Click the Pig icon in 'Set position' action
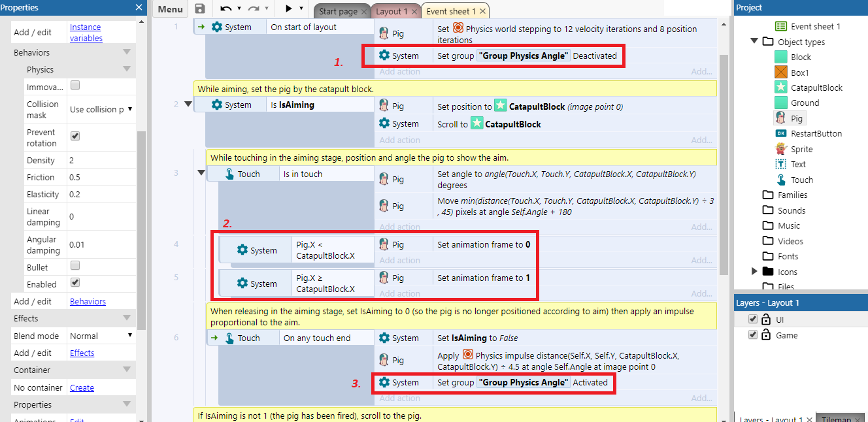868x422 pixels. pyautogui.click(x=384, y=106)
